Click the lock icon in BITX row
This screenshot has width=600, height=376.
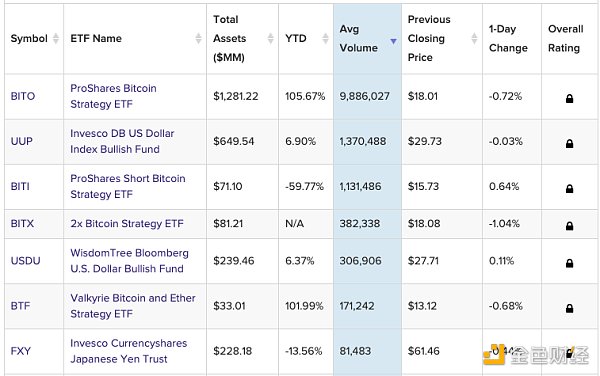click(569, 226)
